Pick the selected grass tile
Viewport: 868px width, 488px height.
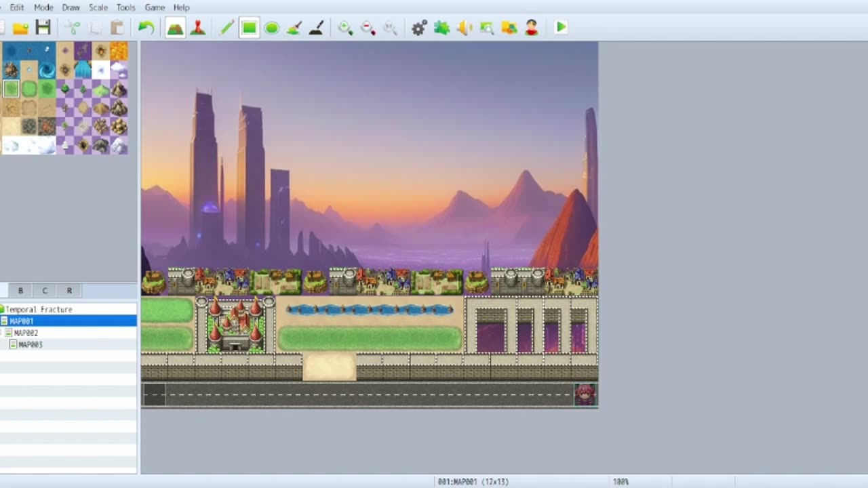[11, 89]
